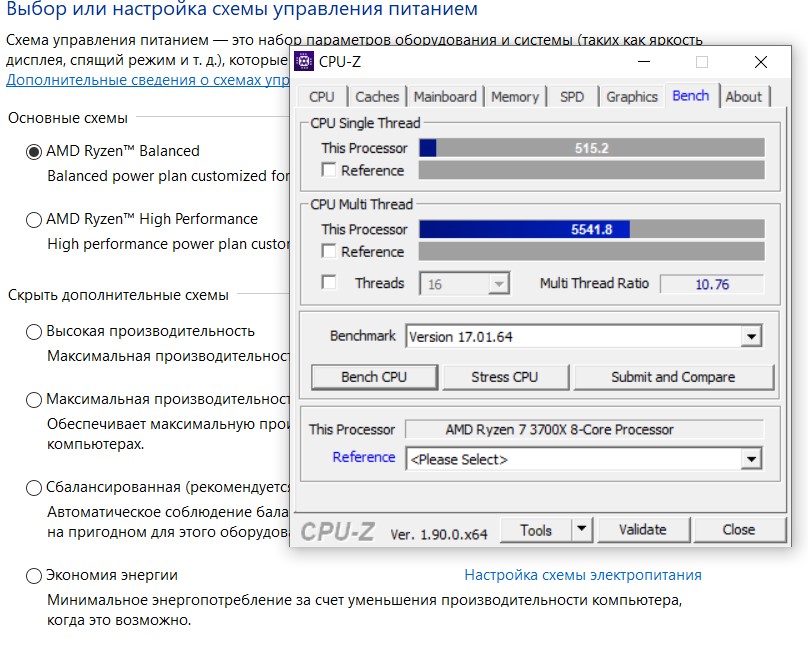This screenshot has height=647, width=808.
Task: Click the CPU-Z app icon in title bar
Action: click(x=304, y=61)
